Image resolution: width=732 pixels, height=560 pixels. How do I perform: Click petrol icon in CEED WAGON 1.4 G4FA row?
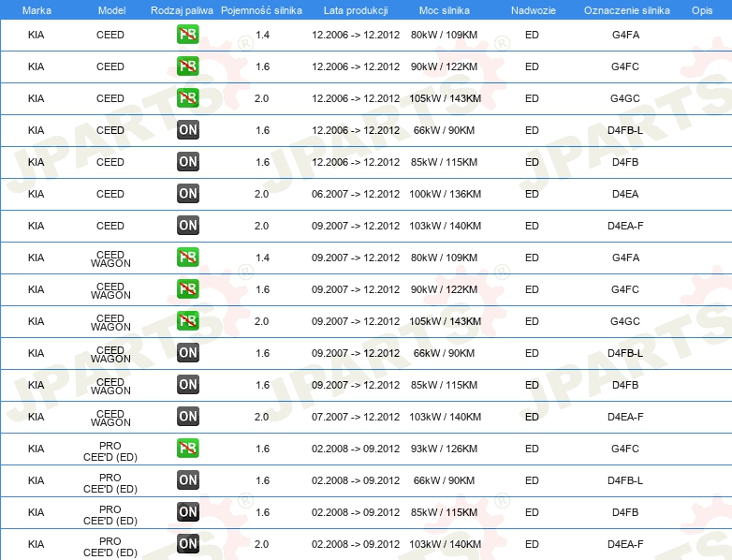coord(187,258)
